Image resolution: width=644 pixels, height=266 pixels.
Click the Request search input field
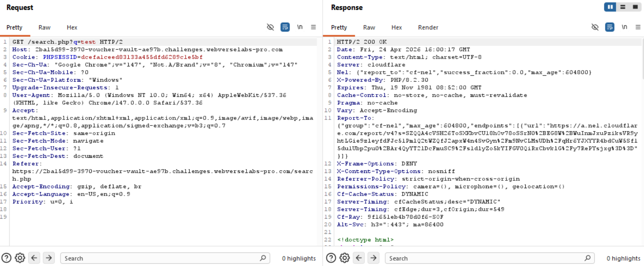[x=161, y=258]
